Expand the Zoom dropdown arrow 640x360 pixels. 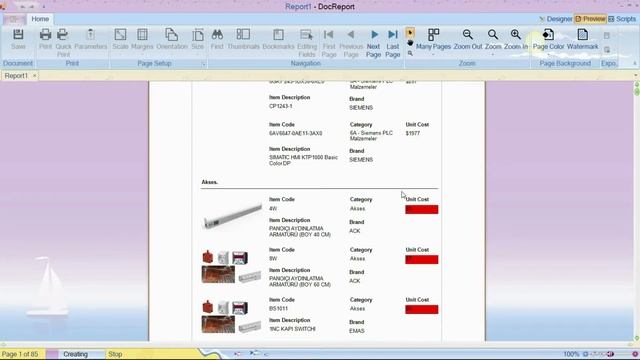click(x=493, y=54)
